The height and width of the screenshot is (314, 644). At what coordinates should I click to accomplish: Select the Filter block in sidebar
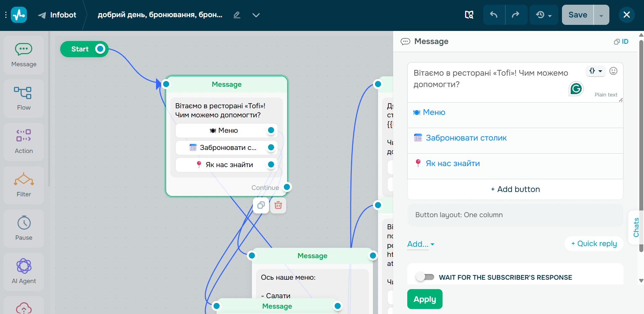pyautogui.click(x=24, y=185)
